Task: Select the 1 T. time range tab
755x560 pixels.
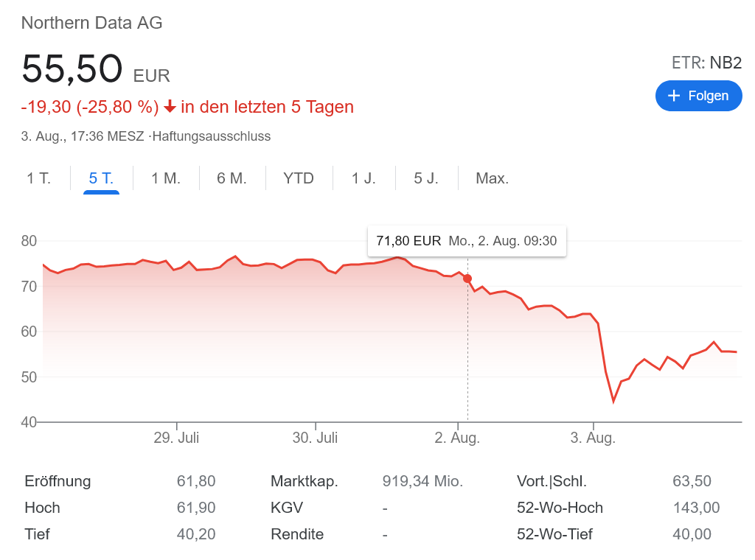Action: [x=39, y=178]
